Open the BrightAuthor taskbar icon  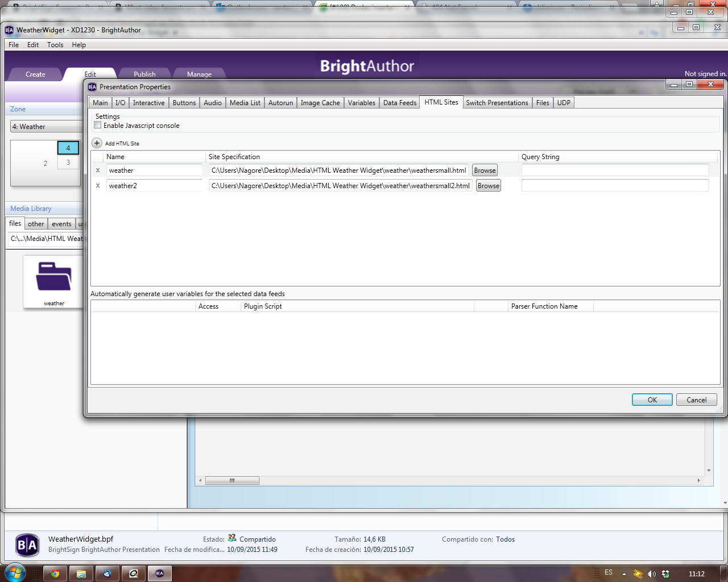coord(160,573)
